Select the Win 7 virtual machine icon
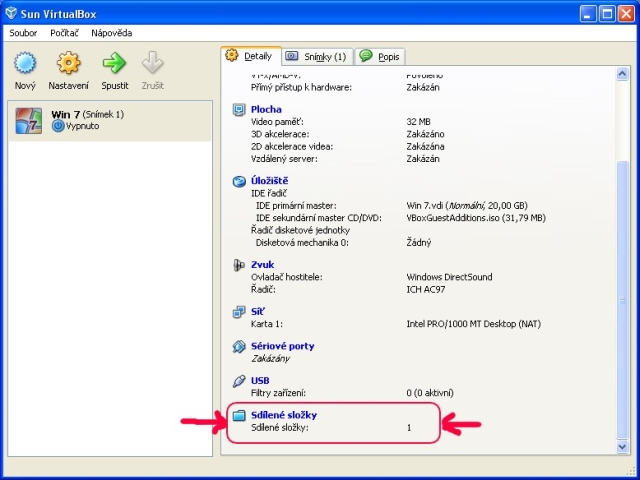Viewport: 640px width, 480px height. [29, 121]
